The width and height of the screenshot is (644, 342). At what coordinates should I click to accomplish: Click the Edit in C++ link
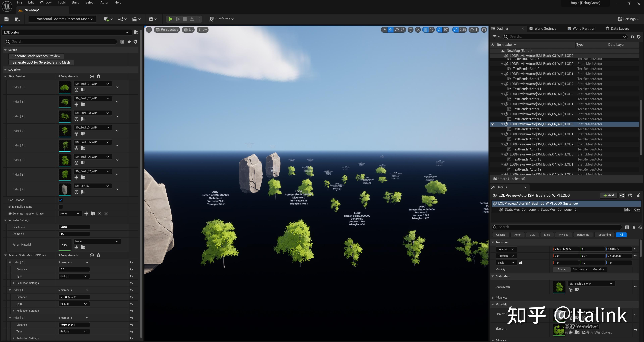[632, 209]
